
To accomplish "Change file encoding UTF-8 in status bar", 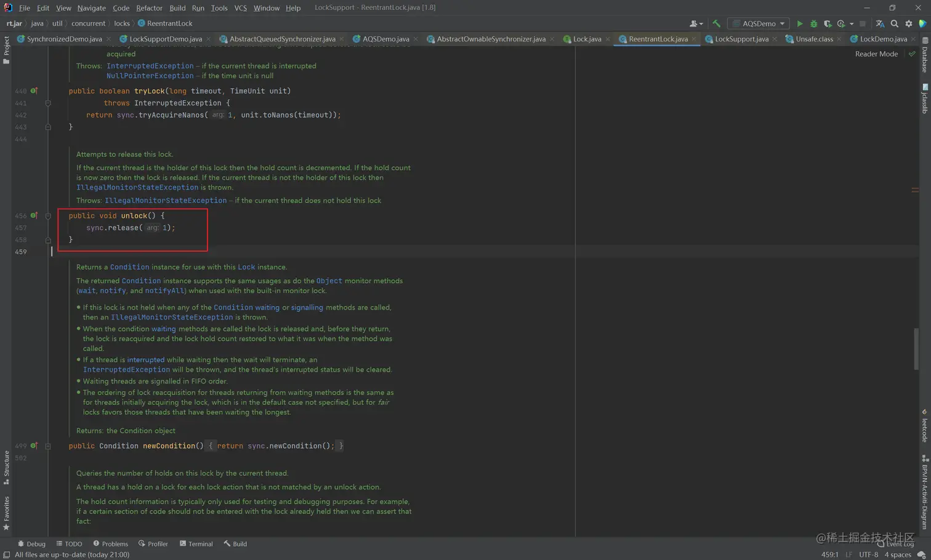I will (868, 554).
